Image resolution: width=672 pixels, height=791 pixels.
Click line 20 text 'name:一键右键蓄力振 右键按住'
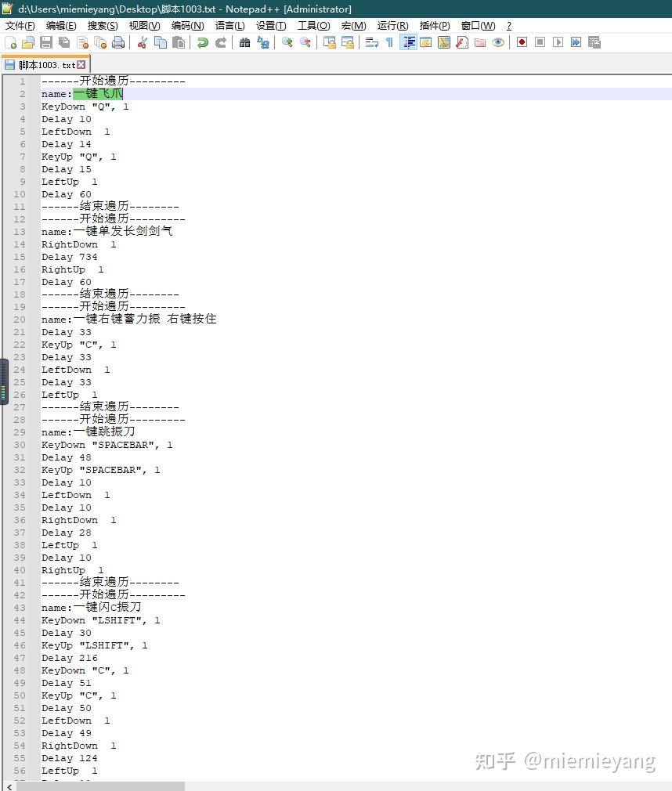(x=128, y=320)
